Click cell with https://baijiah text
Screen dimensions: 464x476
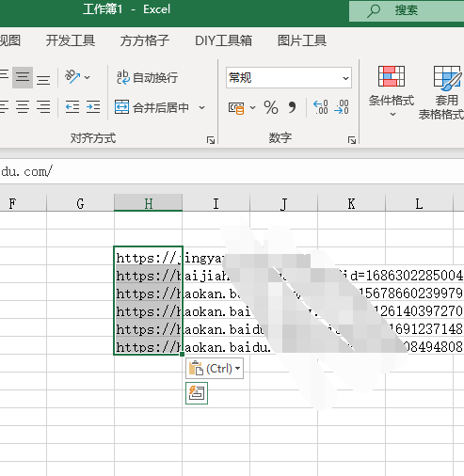[148, 274]
